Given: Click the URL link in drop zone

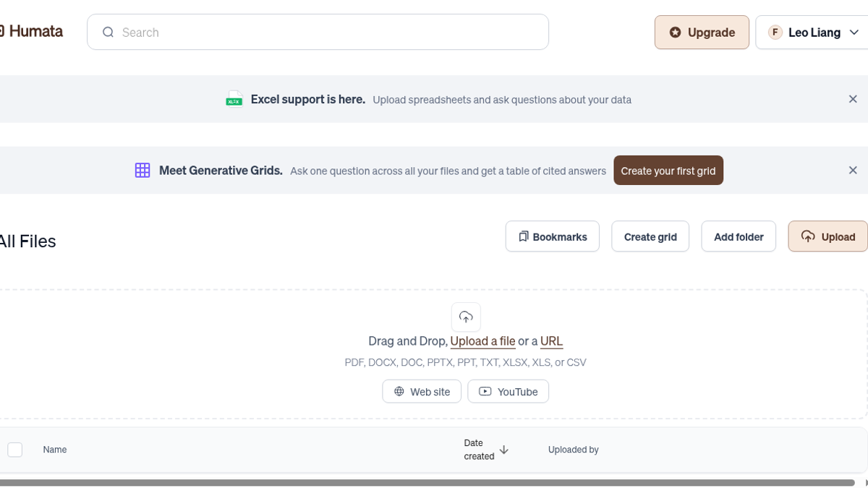Looking at the screenshot, I should pos(551,341).
